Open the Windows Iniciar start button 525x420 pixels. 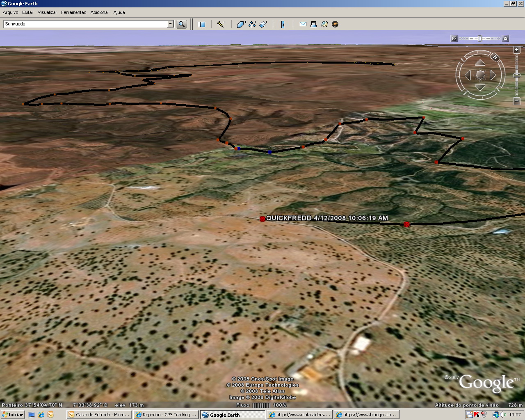tap(13, 415)
